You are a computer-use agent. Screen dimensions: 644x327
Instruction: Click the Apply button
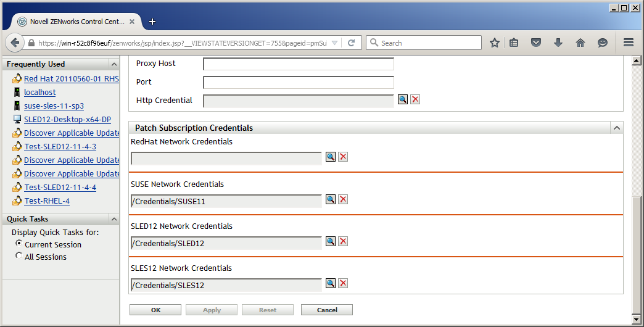pos(212,310)
